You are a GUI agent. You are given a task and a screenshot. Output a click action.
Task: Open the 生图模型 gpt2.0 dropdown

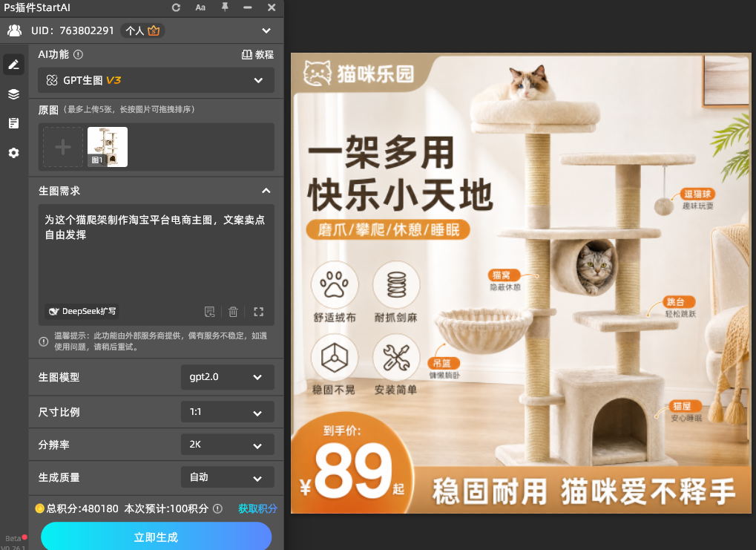[228, 377]
